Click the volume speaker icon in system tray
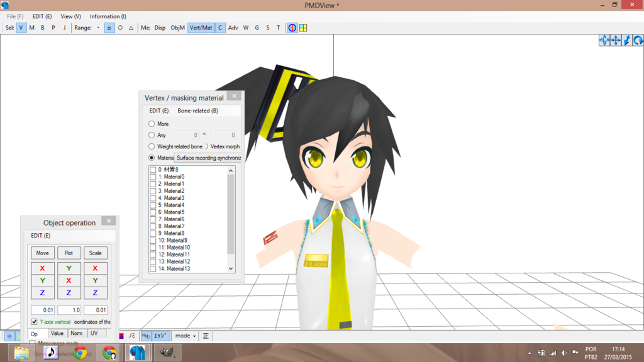 pyautogui.click(x=564, y=353)
